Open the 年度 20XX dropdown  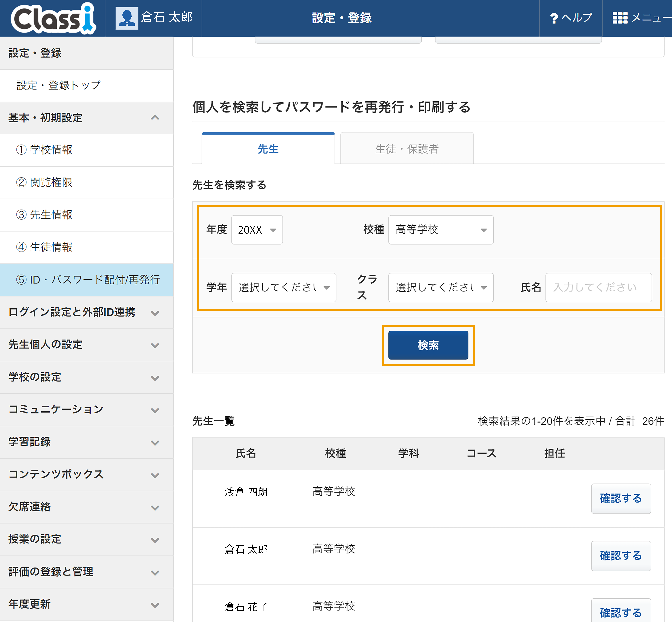(257, 230)
